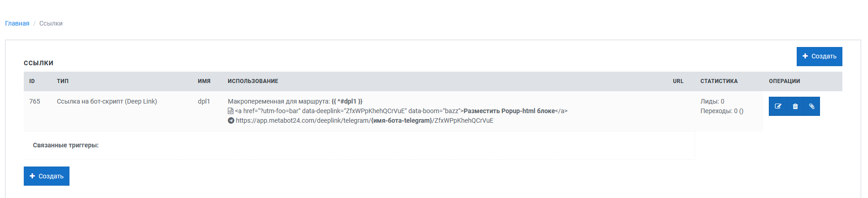
Task: Click the ID value 765
Action: click(x=35, y=101)
